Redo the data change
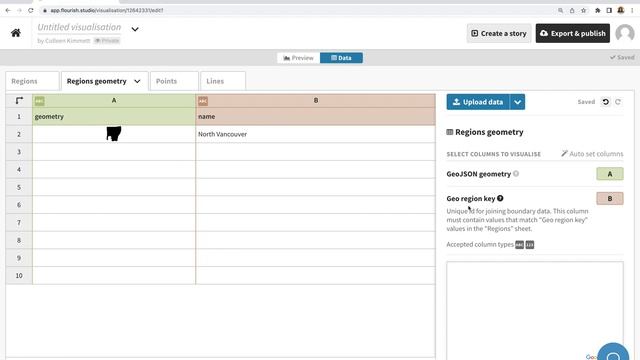 point(618,102)
